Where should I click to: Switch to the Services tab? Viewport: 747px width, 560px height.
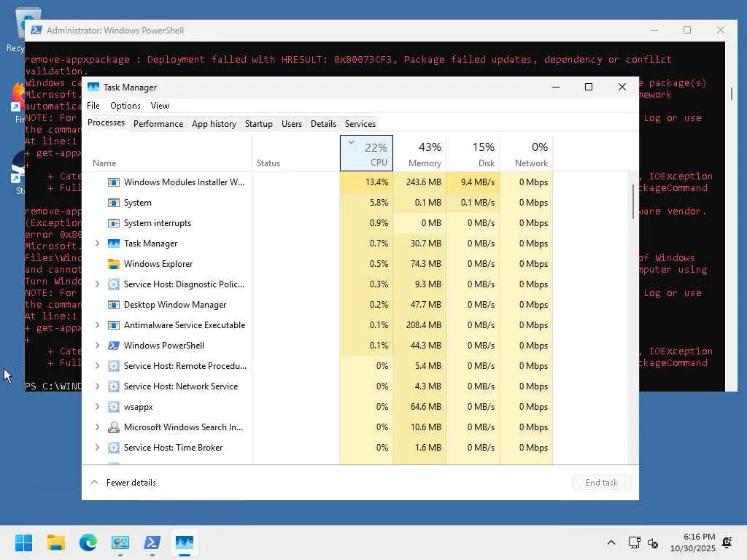[360, 124]
